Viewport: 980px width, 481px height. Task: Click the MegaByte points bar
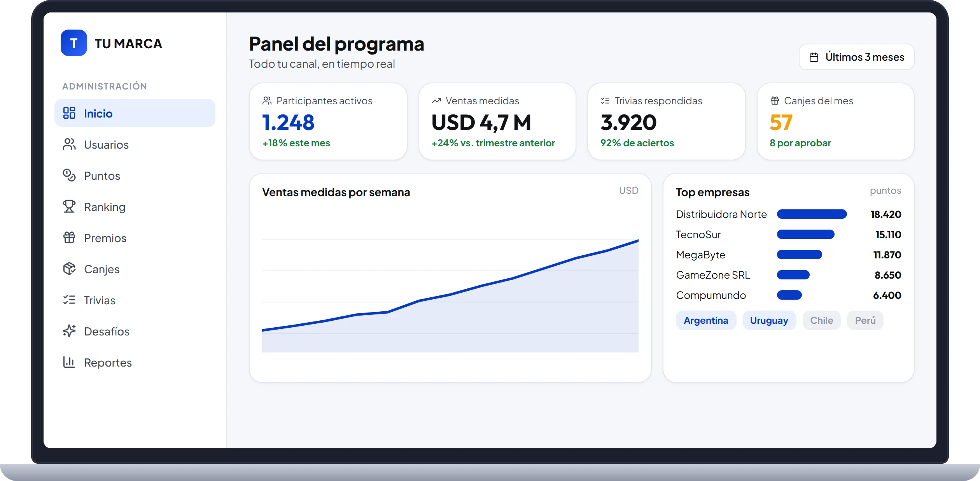pyautogui.click(x=799, y=255)
